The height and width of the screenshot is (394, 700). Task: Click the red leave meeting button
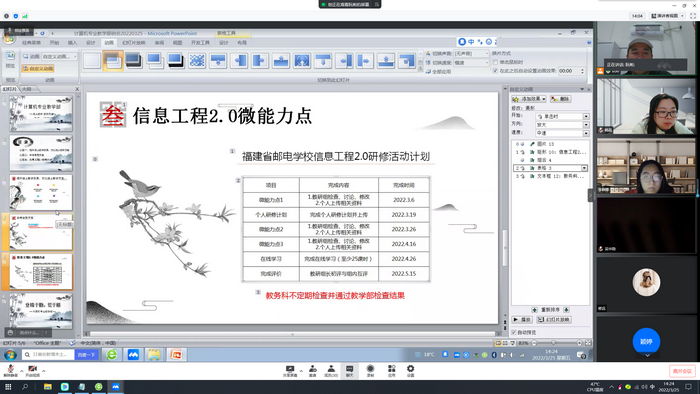click(682, 371)
